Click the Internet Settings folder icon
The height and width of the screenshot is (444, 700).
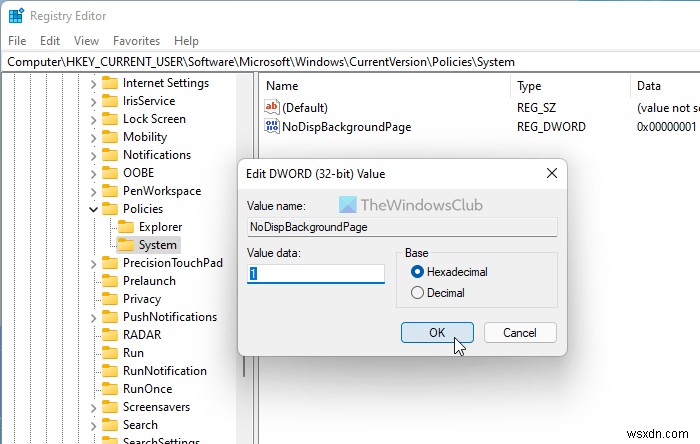[110, 83]
